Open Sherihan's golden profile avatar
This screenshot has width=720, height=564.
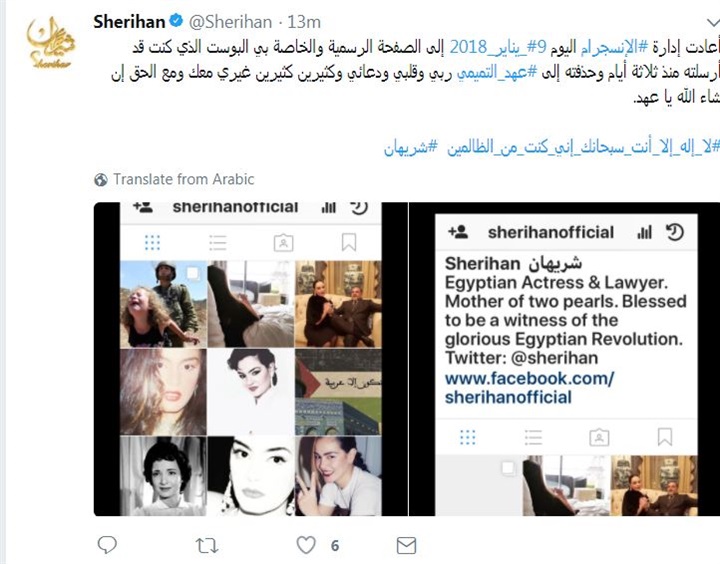pos(50,43)
